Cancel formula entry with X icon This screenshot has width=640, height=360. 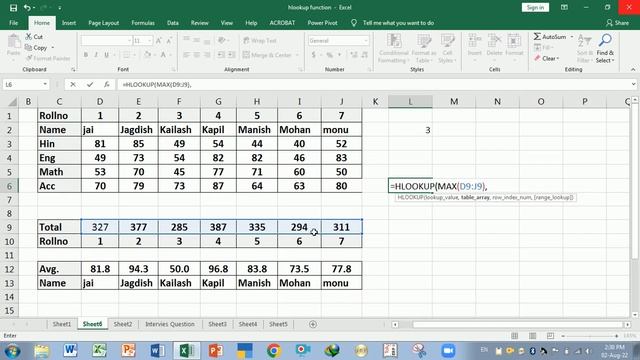pyautogui.click(x=73, y=84)
